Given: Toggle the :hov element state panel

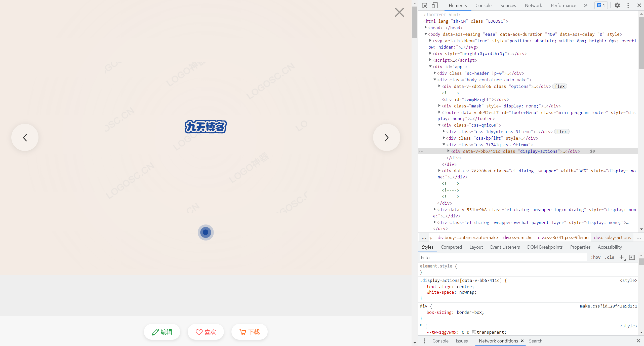Looking at the screenshot, I should pos(595,257).
